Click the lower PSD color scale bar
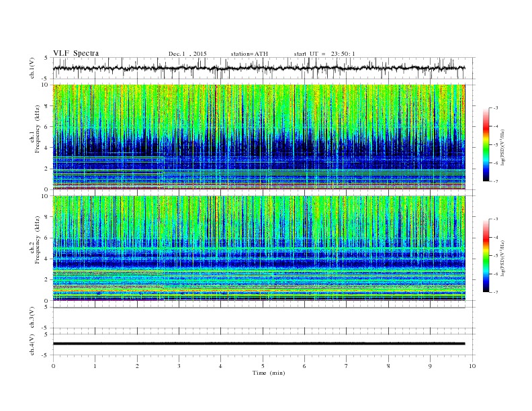 coord(486,255)
